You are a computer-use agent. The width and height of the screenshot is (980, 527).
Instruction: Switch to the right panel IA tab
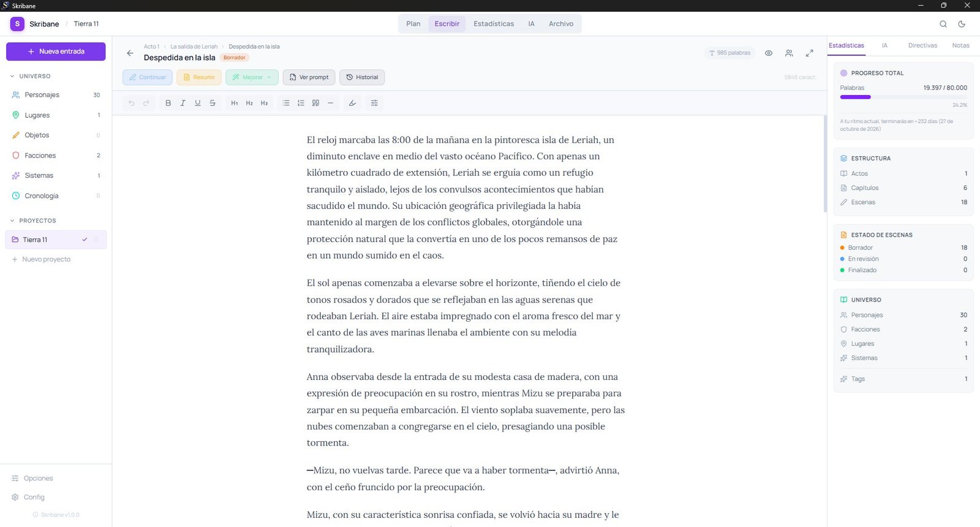click(884, 45)
